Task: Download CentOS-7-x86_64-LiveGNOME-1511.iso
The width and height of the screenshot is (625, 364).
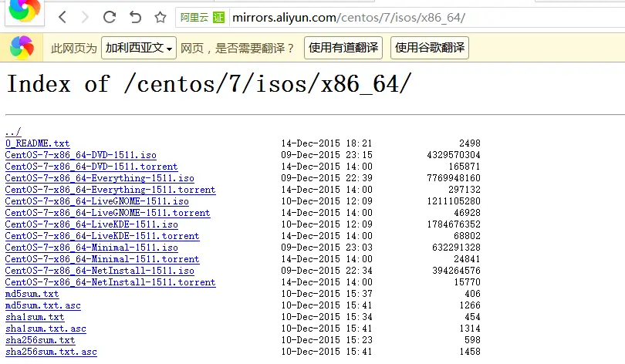Action: pos(97,201)
